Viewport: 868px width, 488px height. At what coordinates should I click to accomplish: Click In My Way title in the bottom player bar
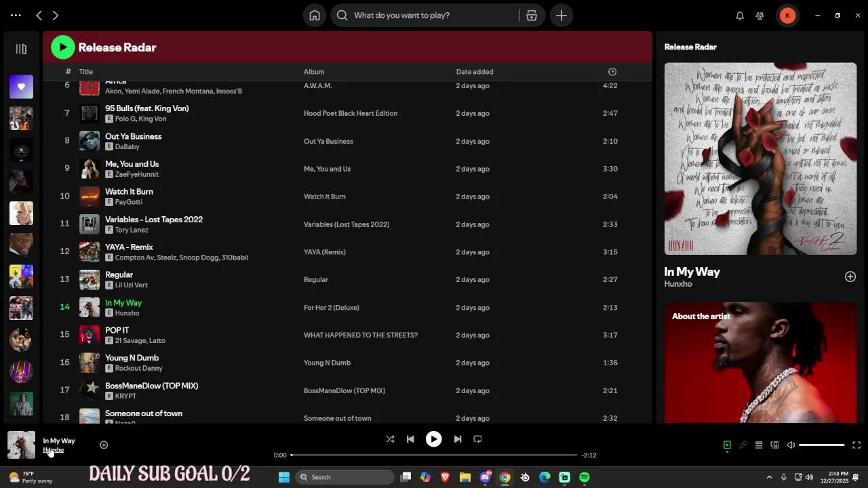(x=59, y=441)
